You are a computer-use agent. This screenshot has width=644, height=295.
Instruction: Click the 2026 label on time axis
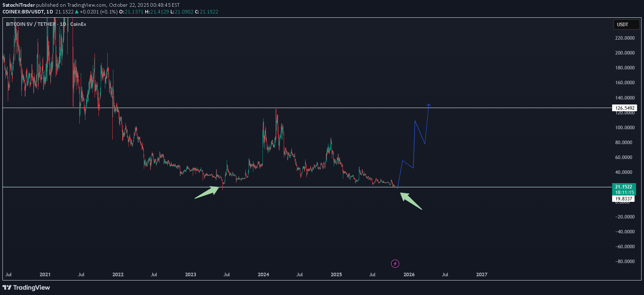(409, 274)
